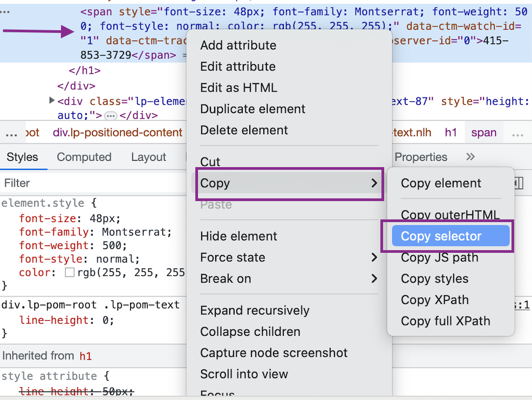Select Expand recursively menu entry
Viewport: 532px width, 400px height.
tap(255, 311)
